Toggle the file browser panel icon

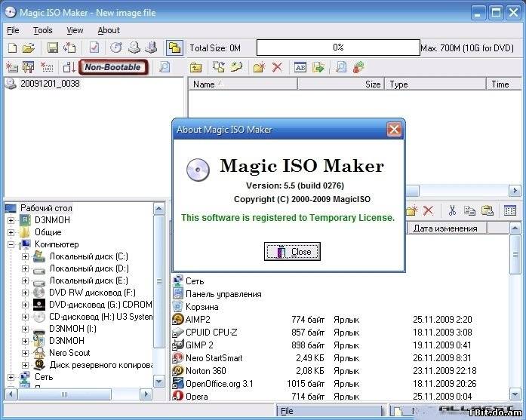click(x=174, y=48)
